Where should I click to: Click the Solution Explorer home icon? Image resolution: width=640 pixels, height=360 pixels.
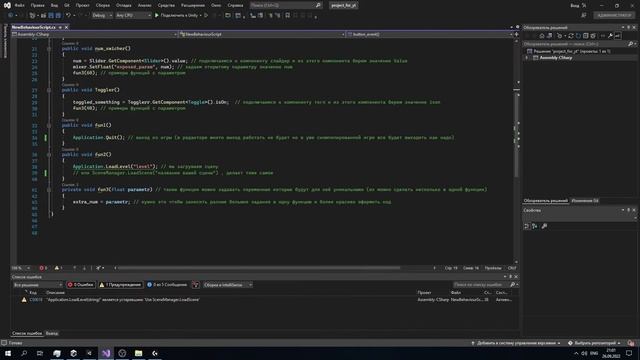coord(542,36)
